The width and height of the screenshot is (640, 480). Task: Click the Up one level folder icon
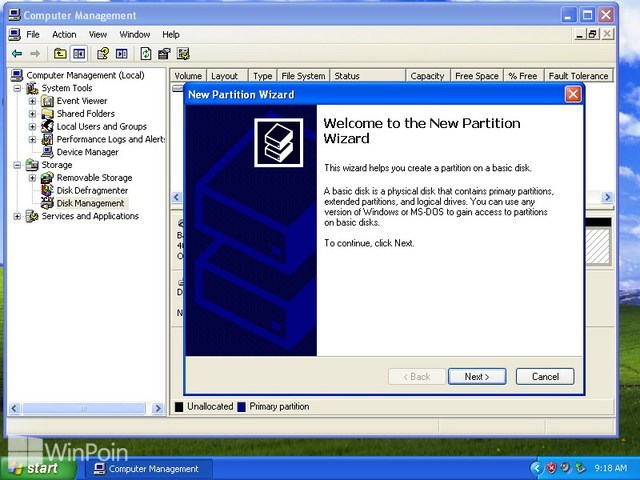tap(60, 53)
